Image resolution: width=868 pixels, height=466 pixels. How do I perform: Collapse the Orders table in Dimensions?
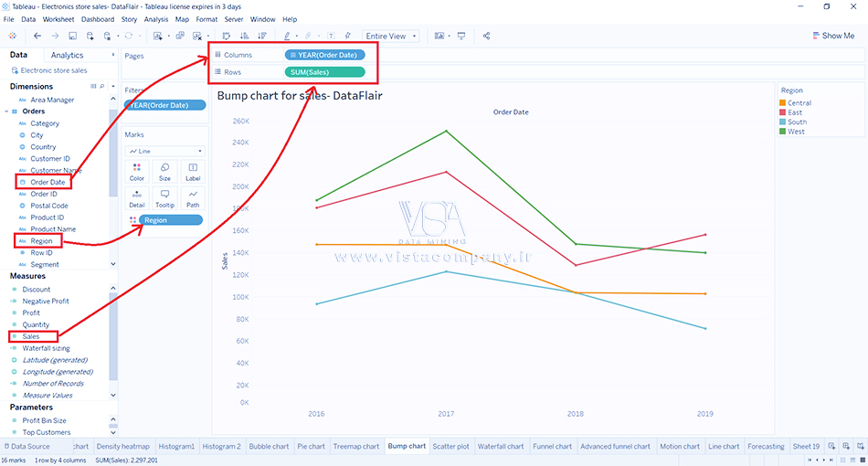[x=7, y=111]
